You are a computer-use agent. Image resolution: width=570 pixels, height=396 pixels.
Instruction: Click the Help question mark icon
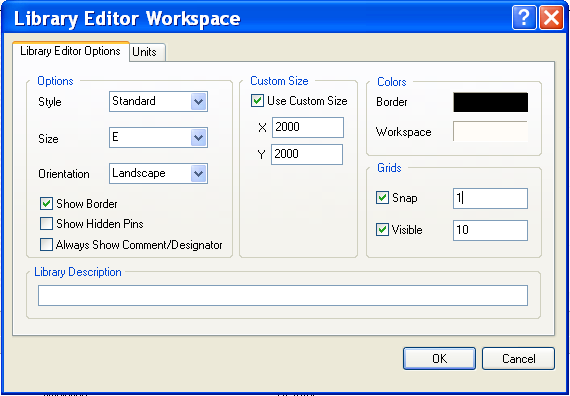pyautogui.click(x=524, y=18)
